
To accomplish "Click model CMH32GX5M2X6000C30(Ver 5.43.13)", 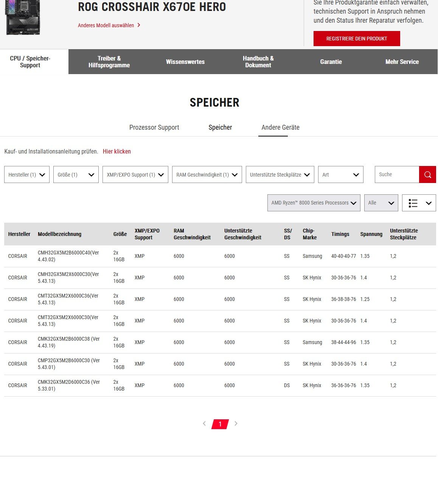I will pos(68,278).
